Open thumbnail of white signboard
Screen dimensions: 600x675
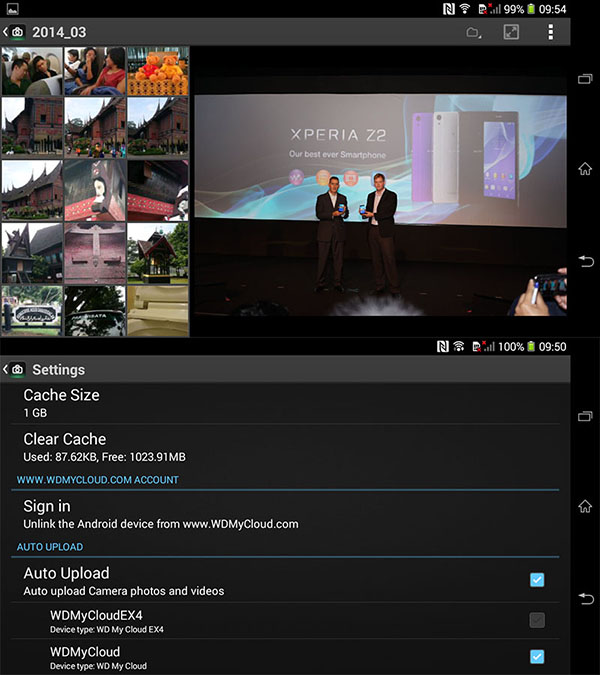[32, 311]
